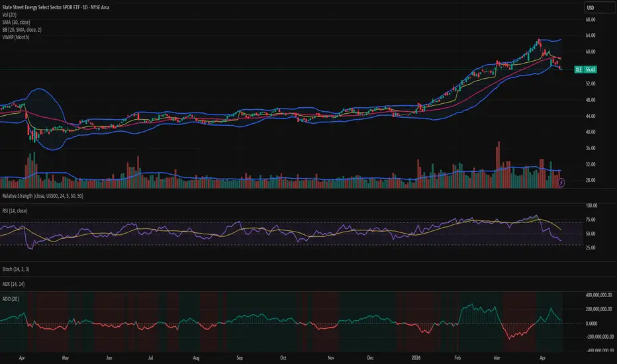
Task: Click the 40.00 price axis label
Action: pyautogui.click(x=591, y=132)
